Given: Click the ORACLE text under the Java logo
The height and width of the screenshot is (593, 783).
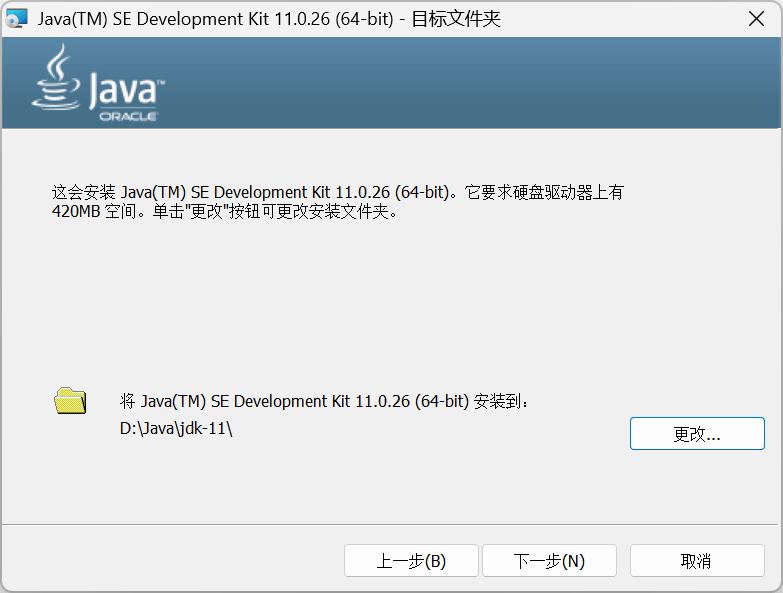Looking at the screenshot, I should tap(127, 116).
